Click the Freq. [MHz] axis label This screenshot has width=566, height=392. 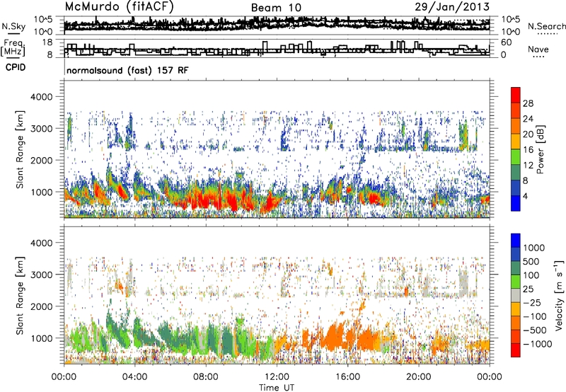tap(13, 48)
